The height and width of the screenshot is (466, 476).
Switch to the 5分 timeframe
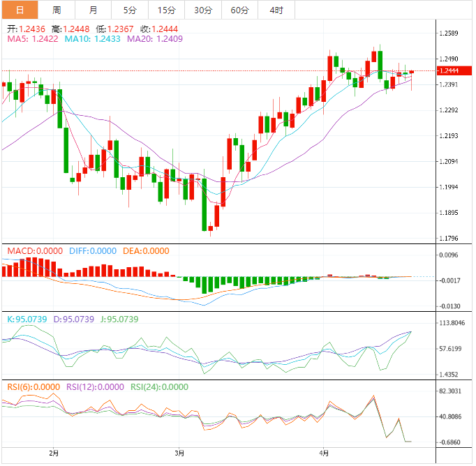pos(130,10)
